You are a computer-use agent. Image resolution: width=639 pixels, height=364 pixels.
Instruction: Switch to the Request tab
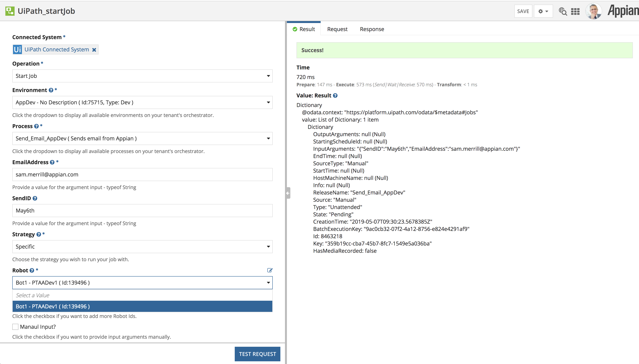(337, 29)
